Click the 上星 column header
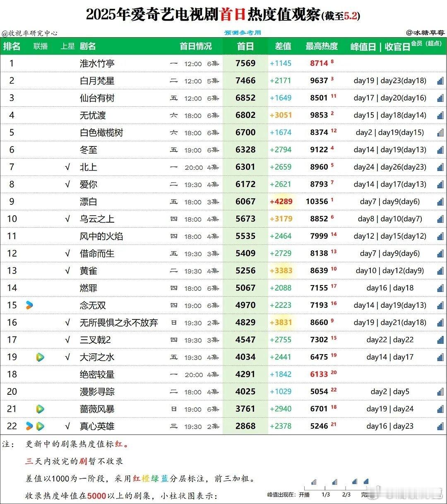The image size is (447, 504). (x=67, y=46)
